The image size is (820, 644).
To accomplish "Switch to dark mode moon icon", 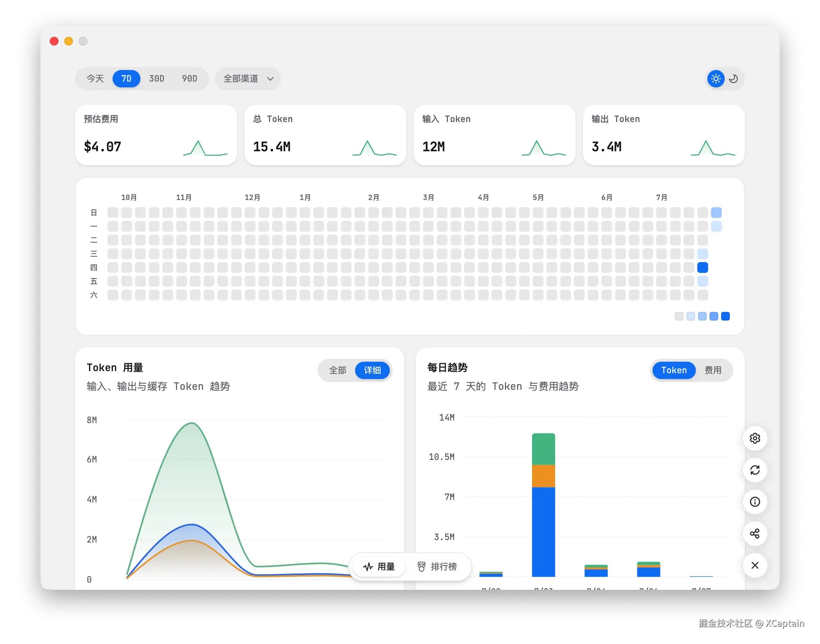I will [733, 79].
